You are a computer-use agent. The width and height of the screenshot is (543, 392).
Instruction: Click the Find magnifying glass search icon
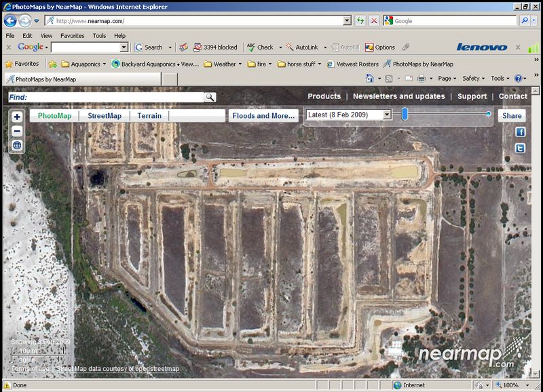pos(210,97)
